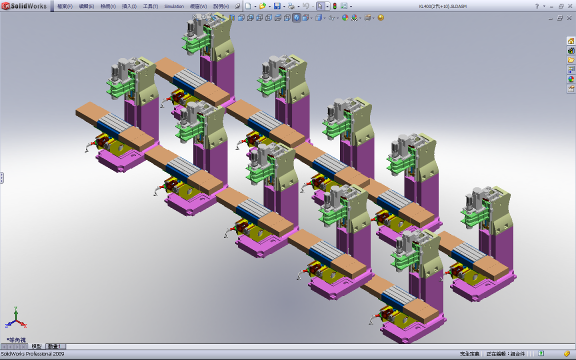Open the New document dropdown arrow

click(x=255, y=6)
